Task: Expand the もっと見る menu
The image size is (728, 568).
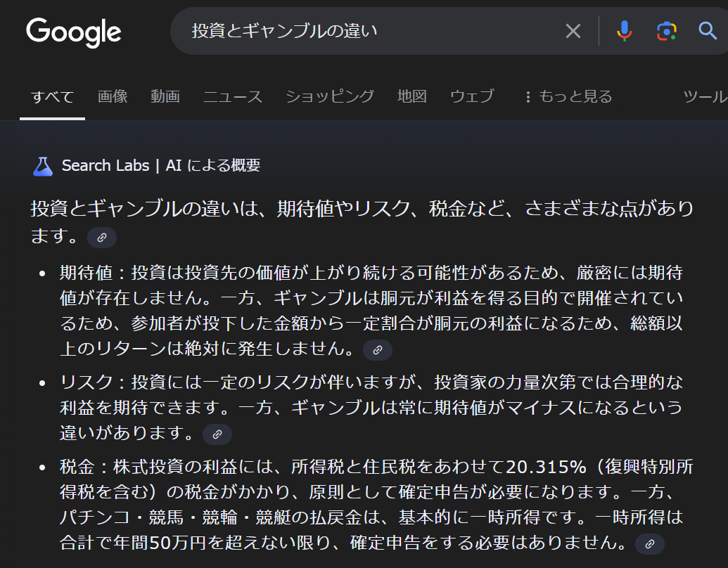Action: [568, 97]
